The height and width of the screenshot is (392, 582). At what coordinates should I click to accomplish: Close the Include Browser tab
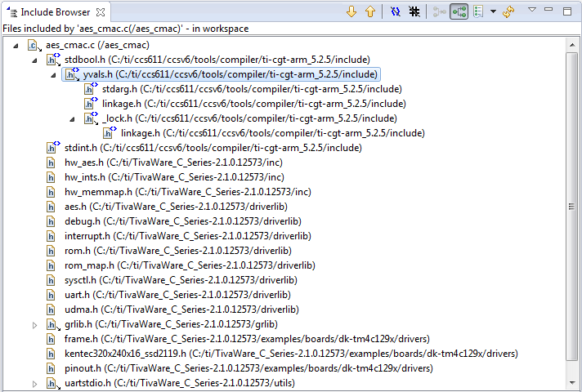pyautogui.click(x=101, y=12)
